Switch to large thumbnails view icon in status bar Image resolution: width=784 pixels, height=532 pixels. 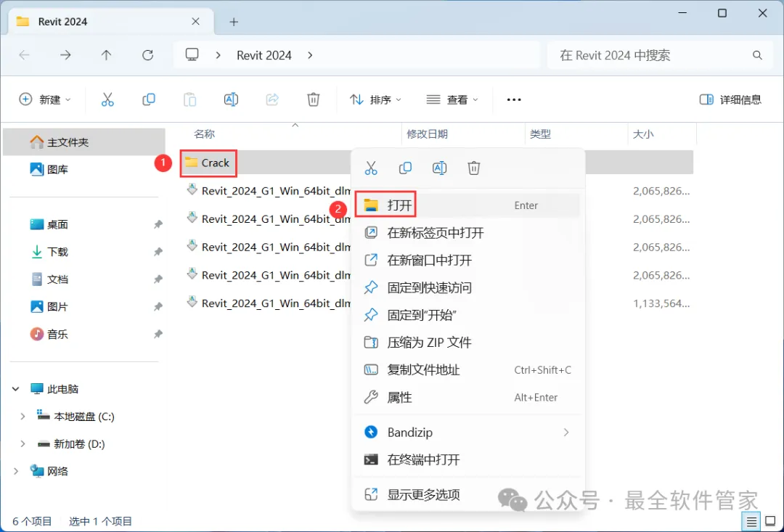[x=770, y=522]
